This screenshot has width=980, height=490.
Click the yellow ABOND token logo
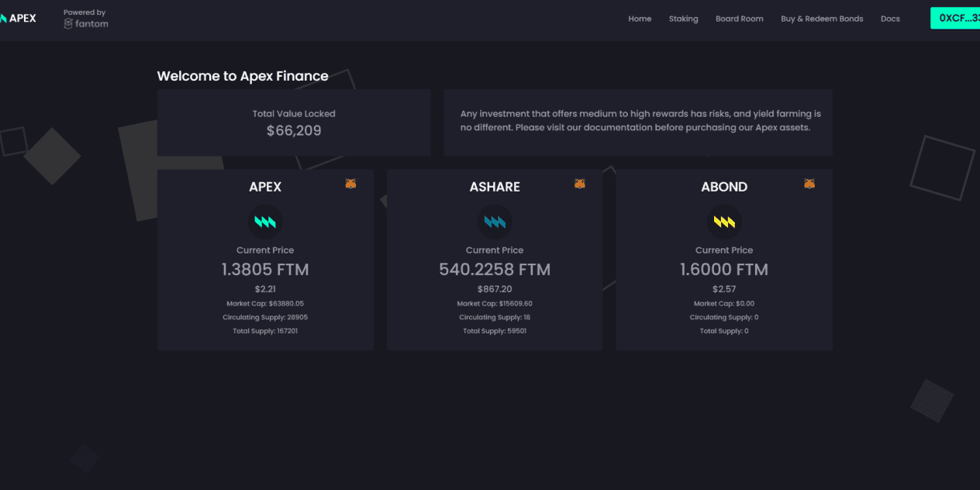(x=724, y=223)
